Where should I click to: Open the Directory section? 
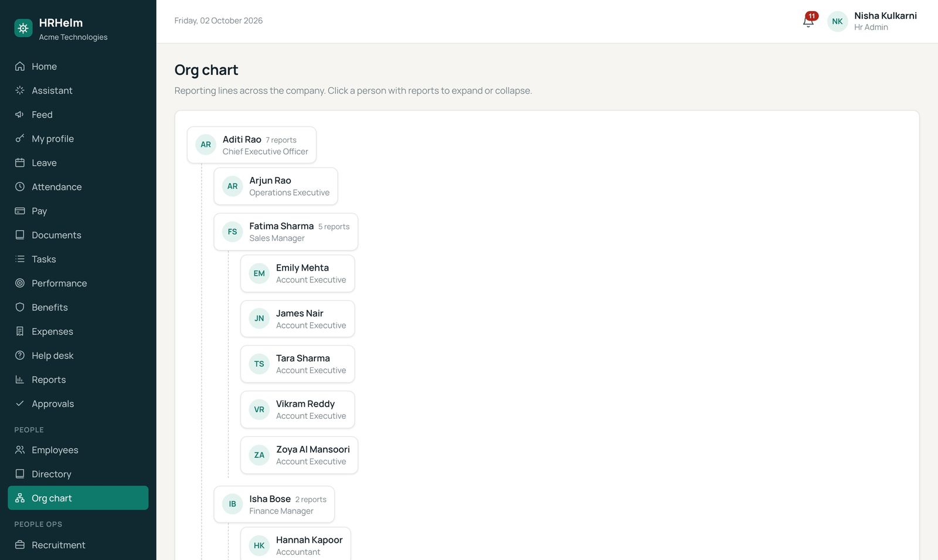click(x=78, y=474)
